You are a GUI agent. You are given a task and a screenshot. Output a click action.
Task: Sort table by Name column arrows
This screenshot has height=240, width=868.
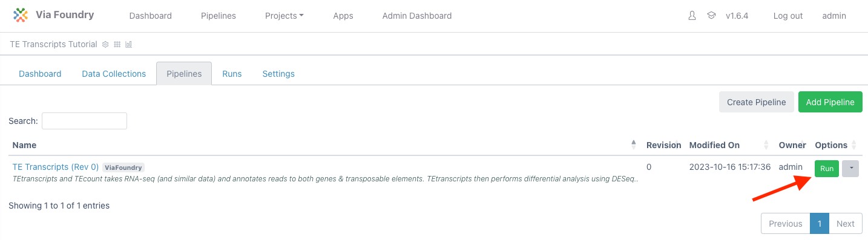point(634,144)
